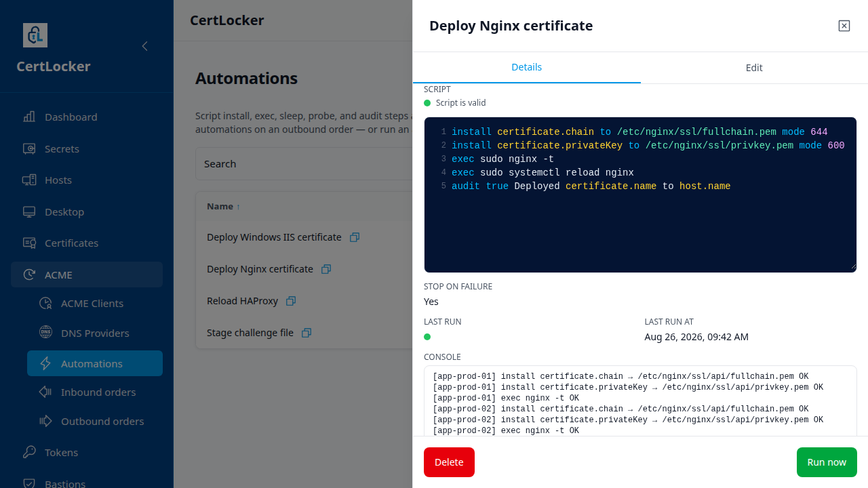Screen dimensions: 868x488
Task: Open the Reload HAProxy row
Action: pyautogui.click(x=304, y=301)
